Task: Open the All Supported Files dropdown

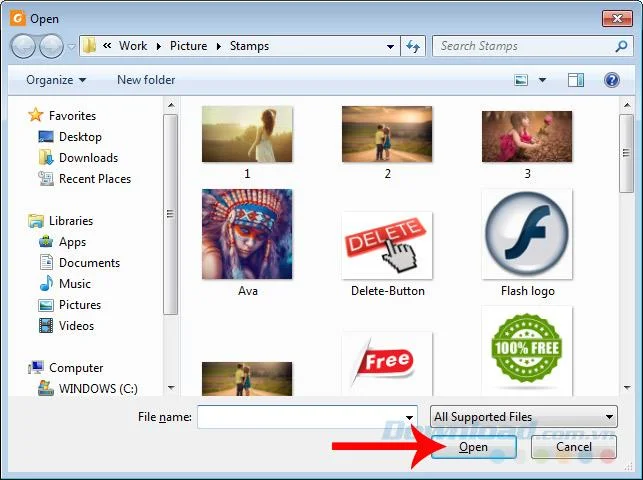Action: [x=524, y=417]
